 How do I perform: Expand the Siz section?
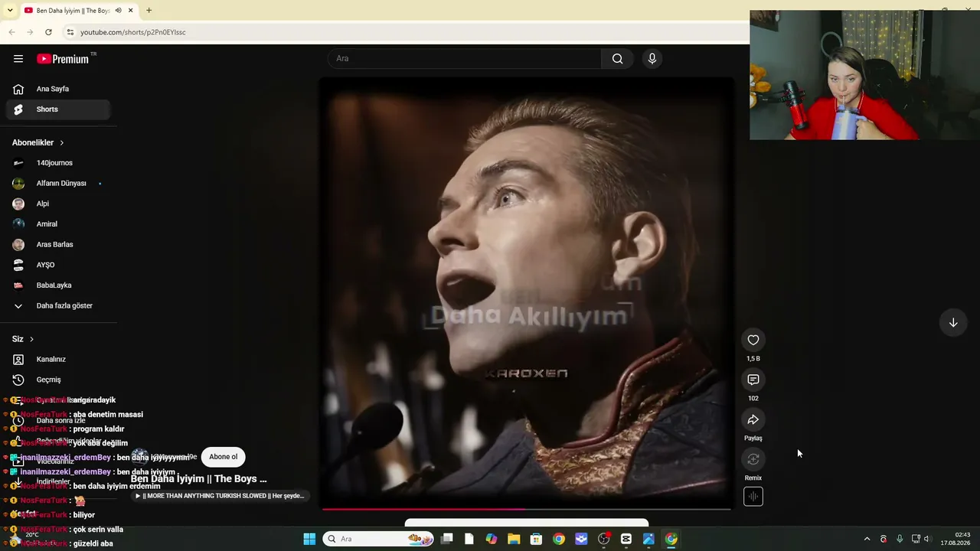(23, 339)
